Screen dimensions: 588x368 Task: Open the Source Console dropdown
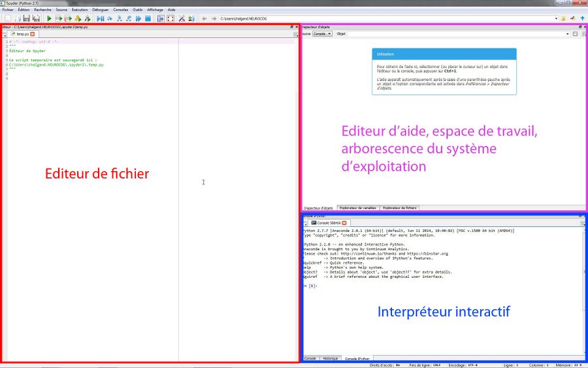322,33
